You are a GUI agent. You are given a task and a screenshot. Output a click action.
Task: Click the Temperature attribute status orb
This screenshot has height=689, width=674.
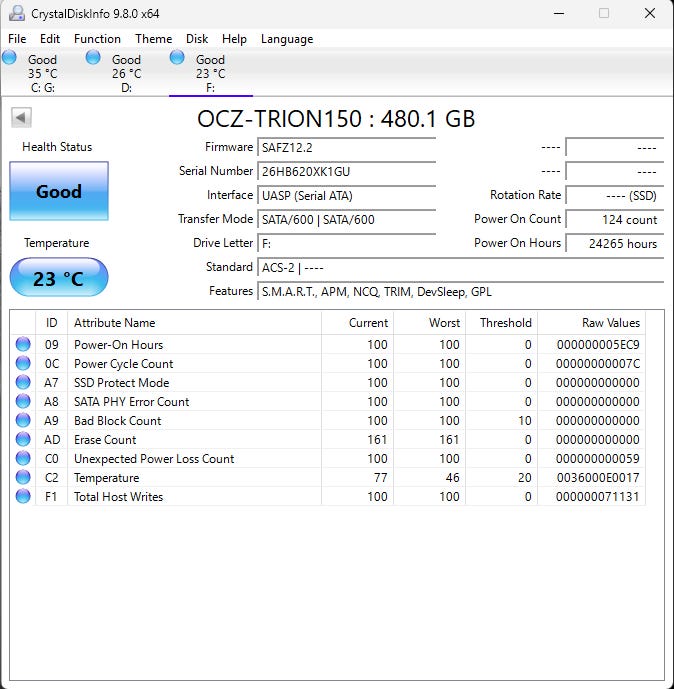click(x=23, y=478)
